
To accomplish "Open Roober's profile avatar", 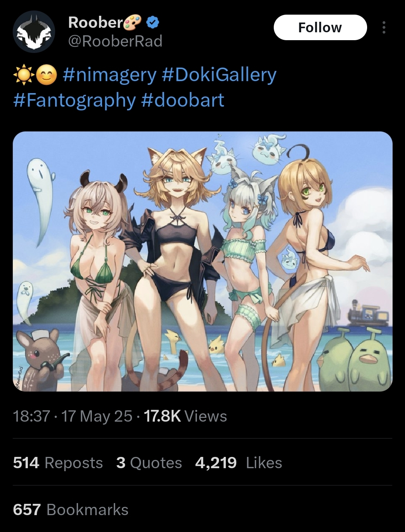I will click(x=34, y=32).
